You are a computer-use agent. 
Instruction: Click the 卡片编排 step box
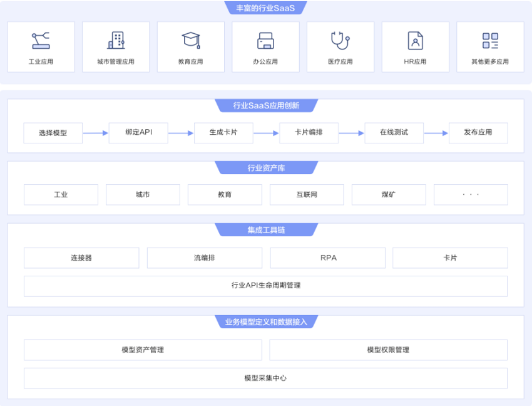309,133
